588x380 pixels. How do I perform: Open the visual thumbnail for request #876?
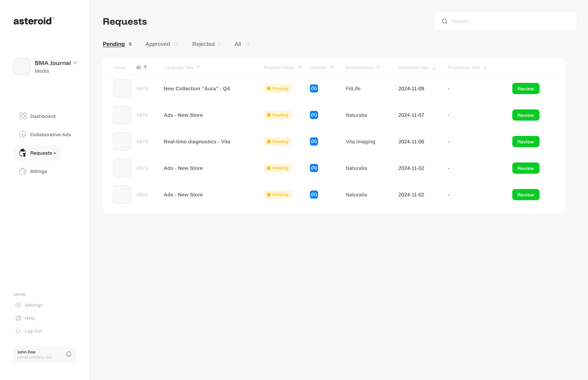(122, 88)
